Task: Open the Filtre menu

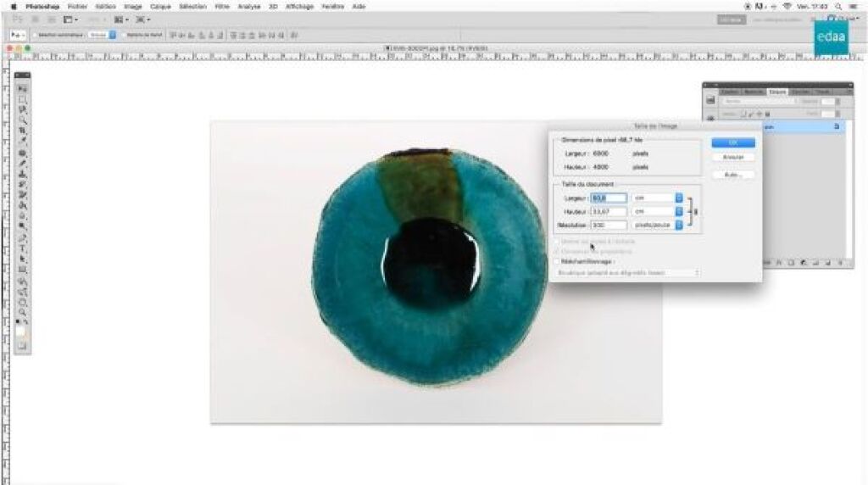Action: (222, 6)
